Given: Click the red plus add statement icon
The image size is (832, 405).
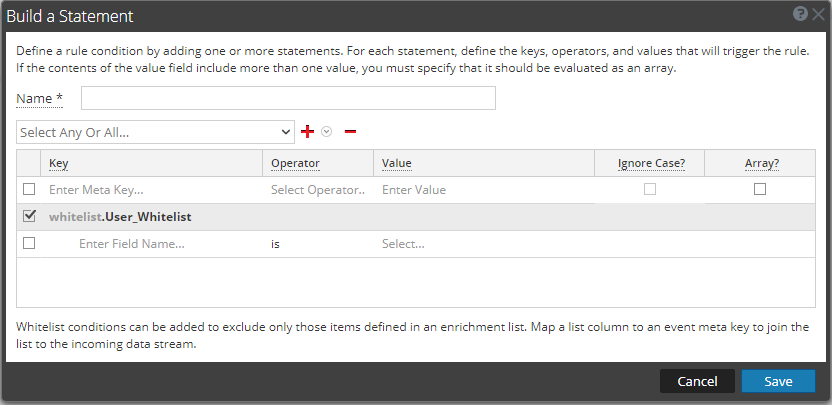Looking at the screenshot, I should click(308, 132).
